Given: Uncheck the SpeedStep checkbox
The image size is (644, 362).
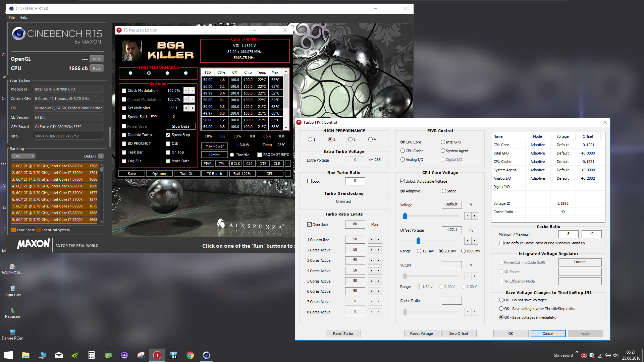Looking at the screenshot, I should pos(168,135).
